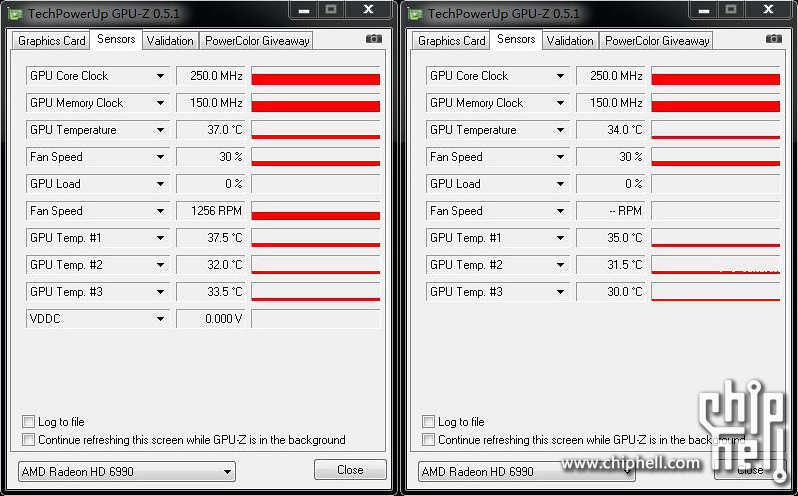Close the right GPU-Z window via X
Screen dimensions: 798x496
[x=768, y=10]
